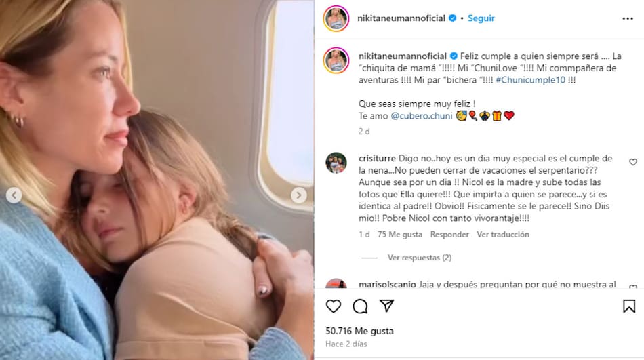Expand Ver respuestas (2) replies
The height and width of the screenshot is (360, 644).
click(420, 258)
